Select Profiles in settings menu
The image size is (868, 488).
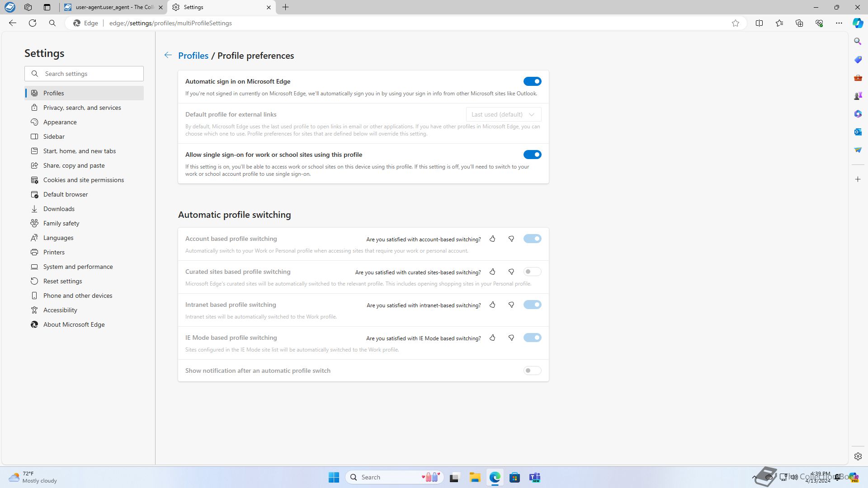[x=84, y=93]
